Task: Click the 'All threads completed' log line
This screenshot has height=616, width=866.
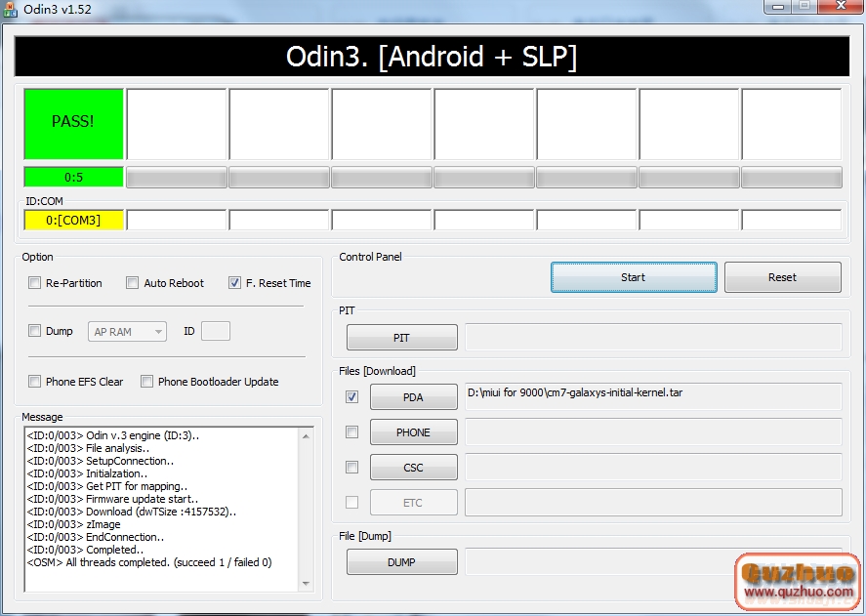Action: pyautogui.click(x=149, y=562)
